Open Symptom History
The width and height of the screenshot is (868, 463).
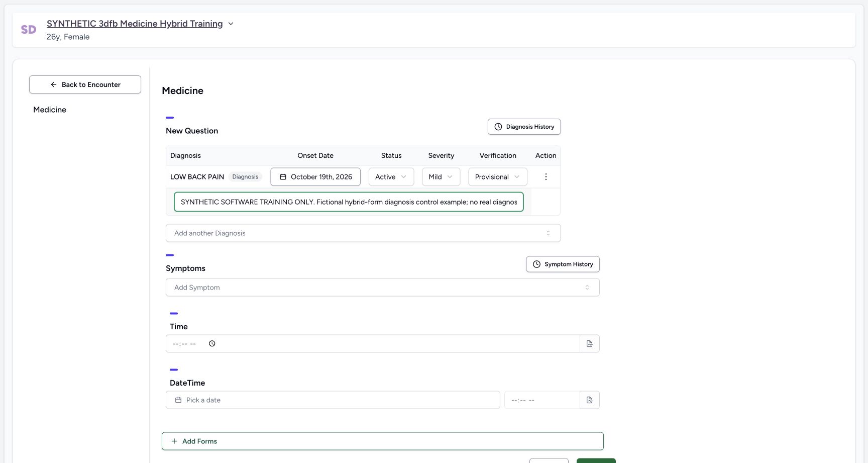pos(563,264)
